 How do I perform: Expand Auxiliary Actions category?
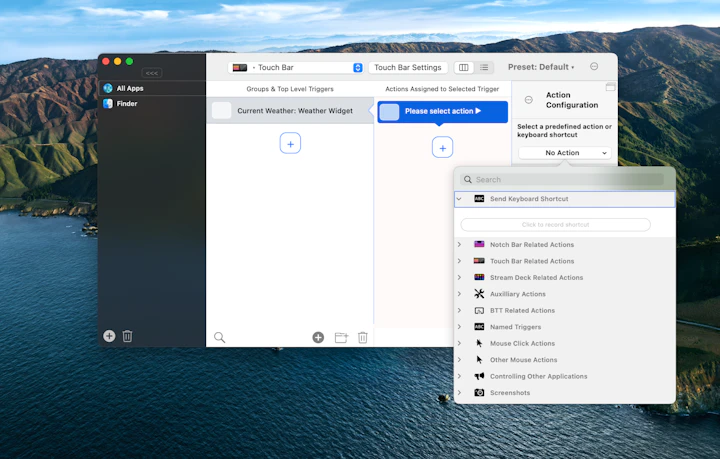point(459,294)
